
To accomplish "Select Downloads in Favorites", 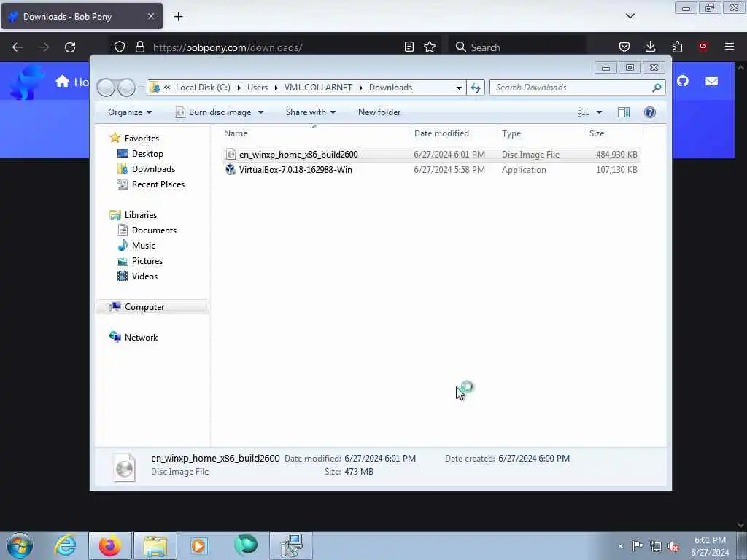I will 153,169.
